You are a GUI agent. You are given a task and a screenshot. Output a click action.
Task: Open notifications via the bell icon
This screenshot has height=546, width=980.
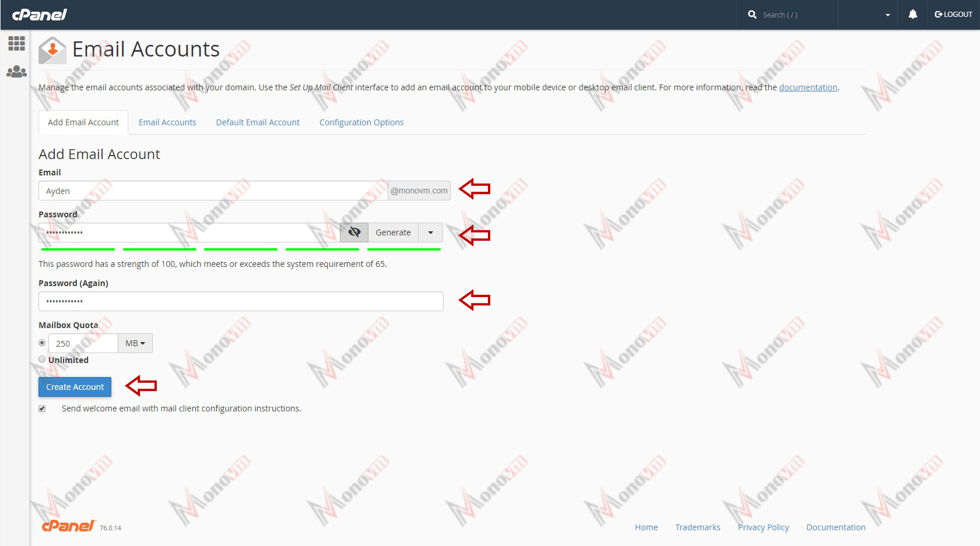pos(912,14)
